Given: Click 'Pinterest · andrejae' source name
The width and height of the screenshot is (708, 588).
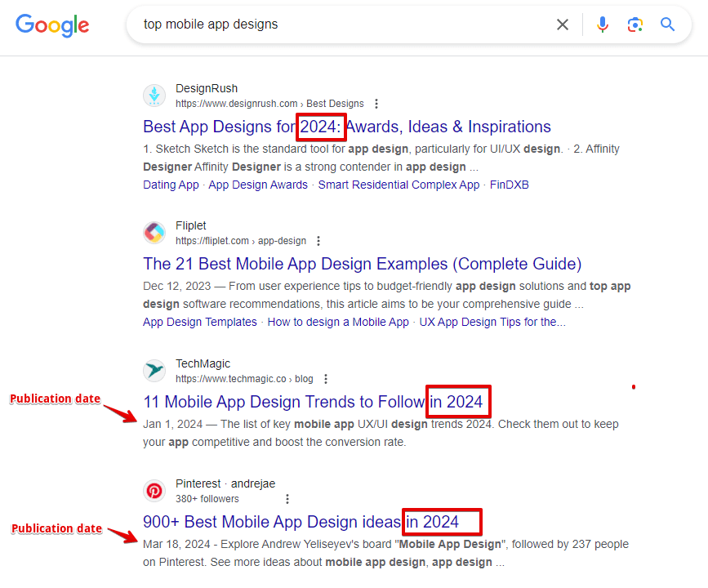Looking at the screenshot, I should 225,483.
